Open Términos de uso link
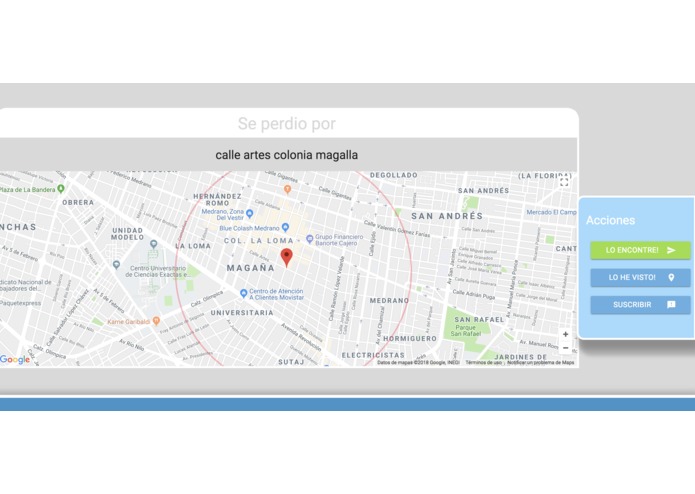The image size is (695, 494). pos(484,362)
